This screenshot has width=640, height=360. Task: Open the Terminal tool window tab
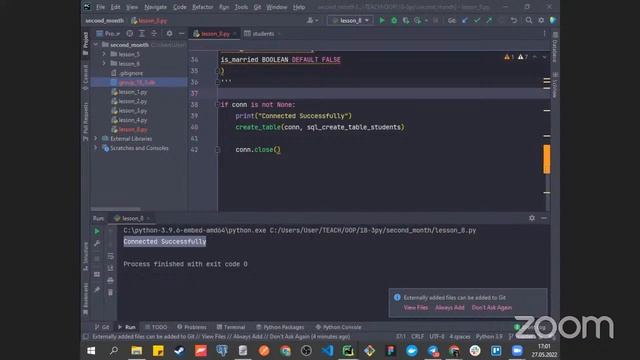click(x=231, y=327)
